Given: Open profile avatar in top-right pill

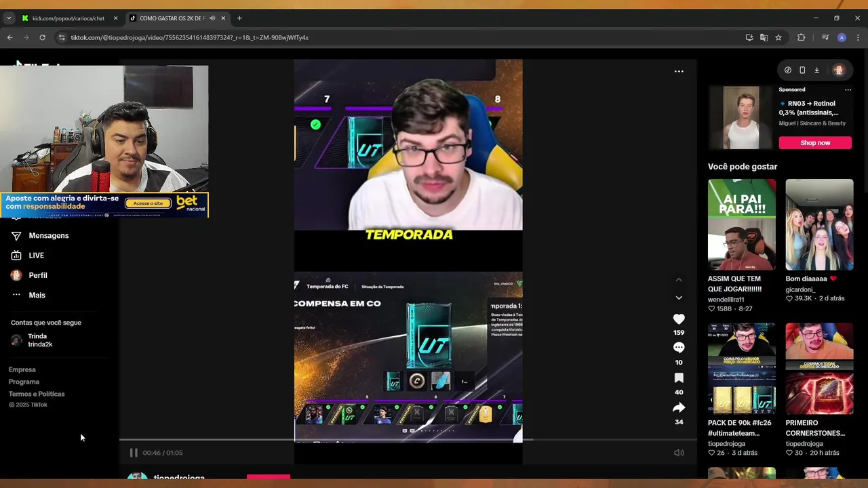Looking at the screenshot, I should pos(839,70).
